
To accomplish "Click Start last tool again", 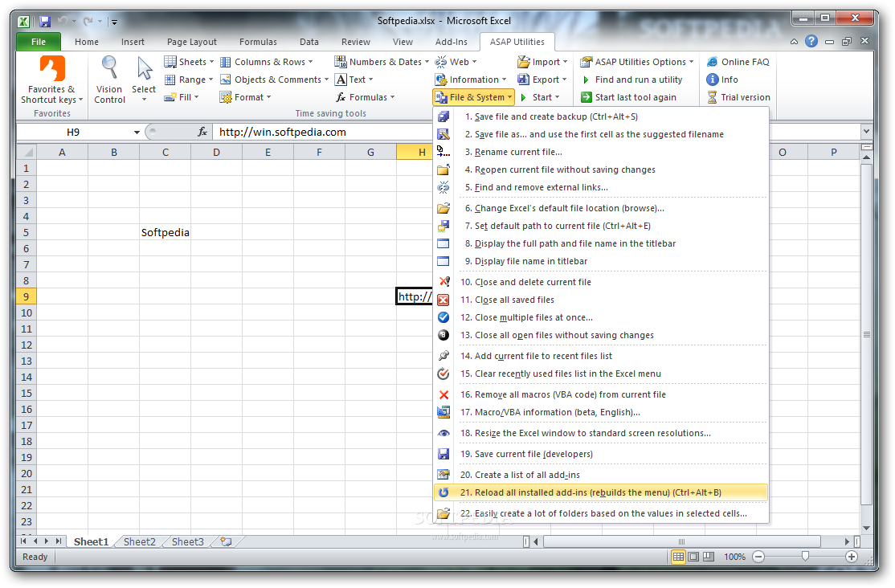I will (x=628, y=97).
